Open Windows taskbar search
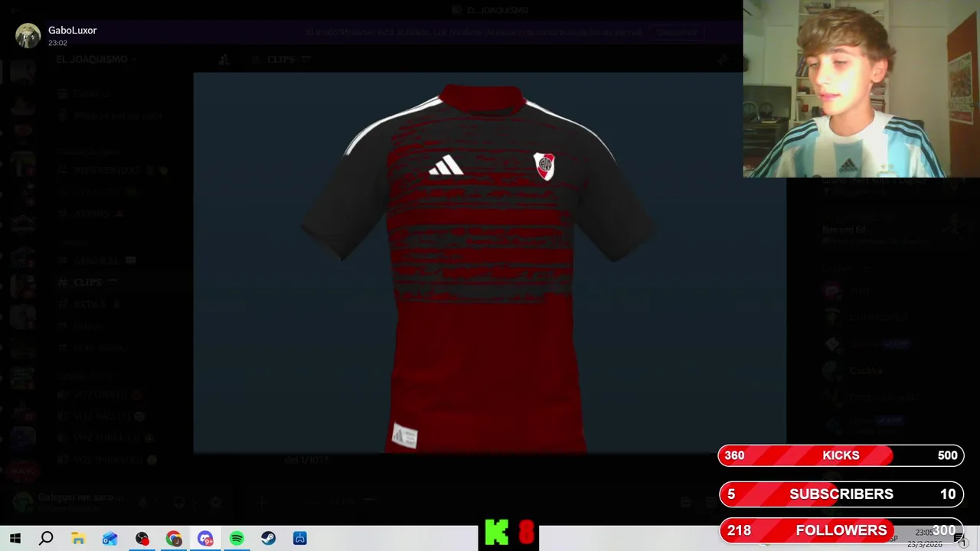This screenshot has width=980, height=551. tap(46, 539)
